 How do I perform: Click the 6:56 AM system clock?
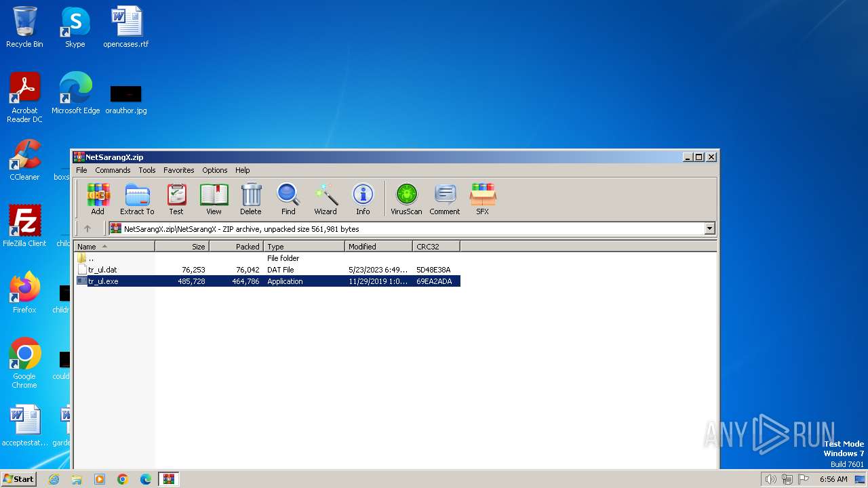(833, 479)
